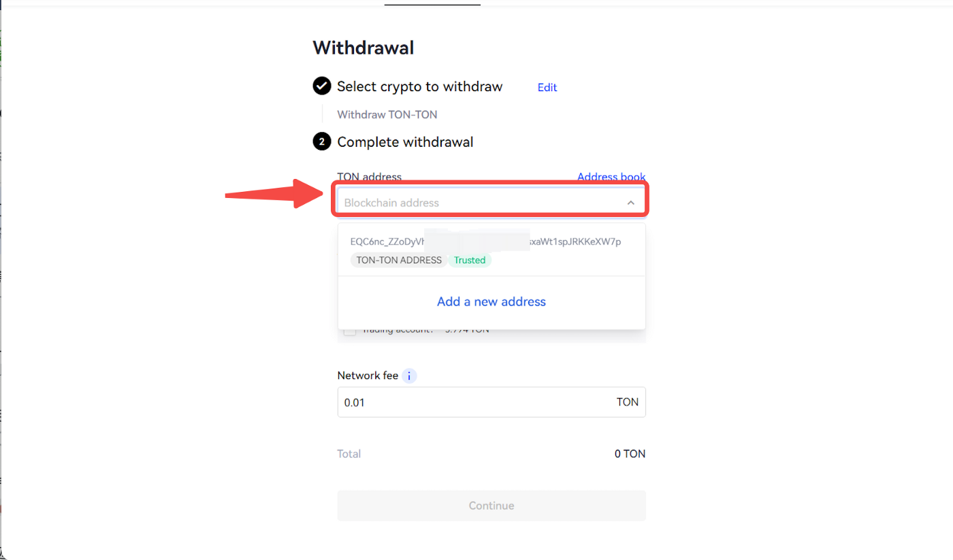The image size is (953, 560).
Task: Click the TON-TON ADDRESS tag
Action: (399, 260)
